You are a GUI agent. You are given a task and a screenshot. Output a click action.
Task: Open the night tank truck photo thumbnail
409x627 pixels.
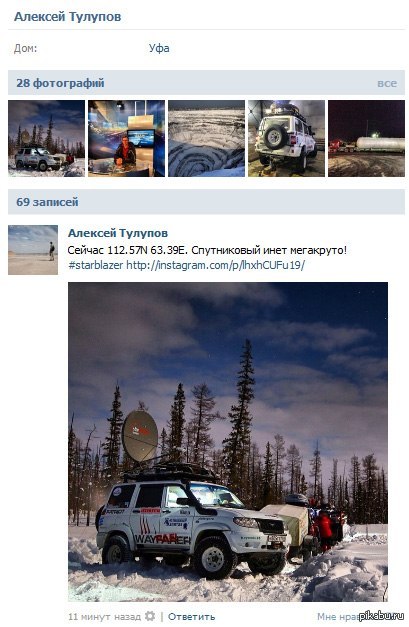pyautogui.click(x=366, y=138)
